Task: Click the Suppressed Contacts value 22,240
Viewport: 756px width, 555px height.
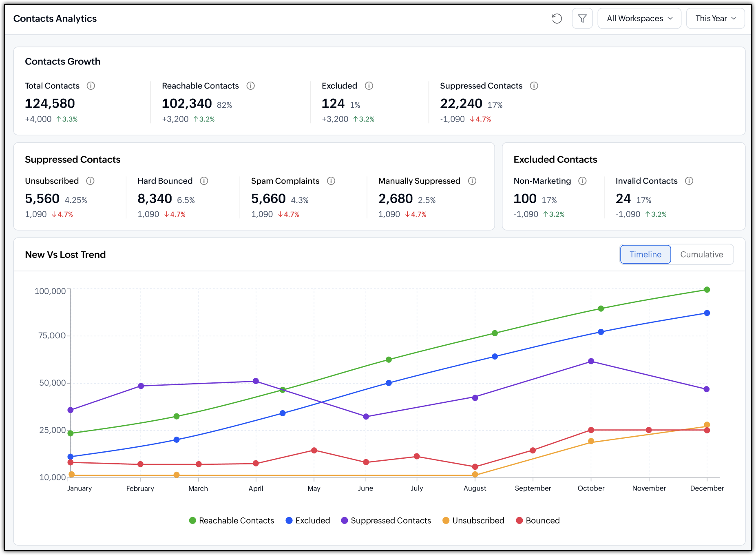Action: coord(461,104)
